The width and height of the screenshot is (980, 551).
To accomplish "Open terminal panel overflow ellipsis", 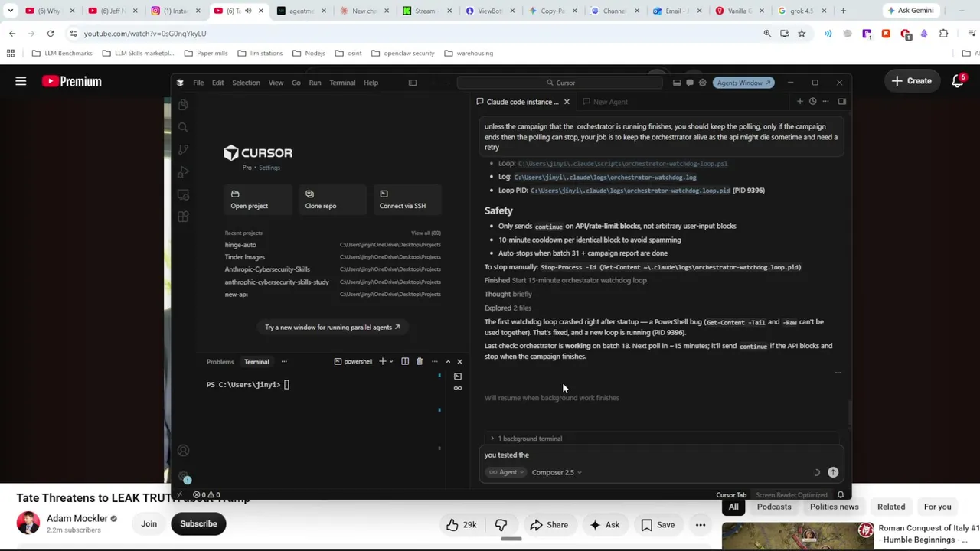I will pyautogui.click(x=284, y=362).
